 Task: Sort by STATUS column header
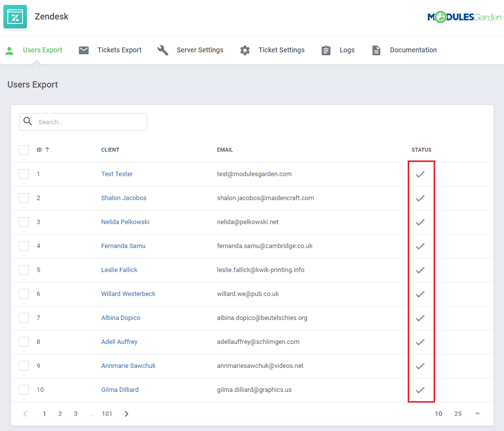point(421,150)
